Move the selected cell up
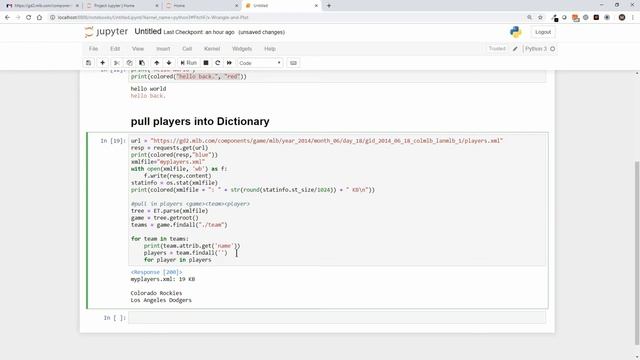 [x=156, y=63]
